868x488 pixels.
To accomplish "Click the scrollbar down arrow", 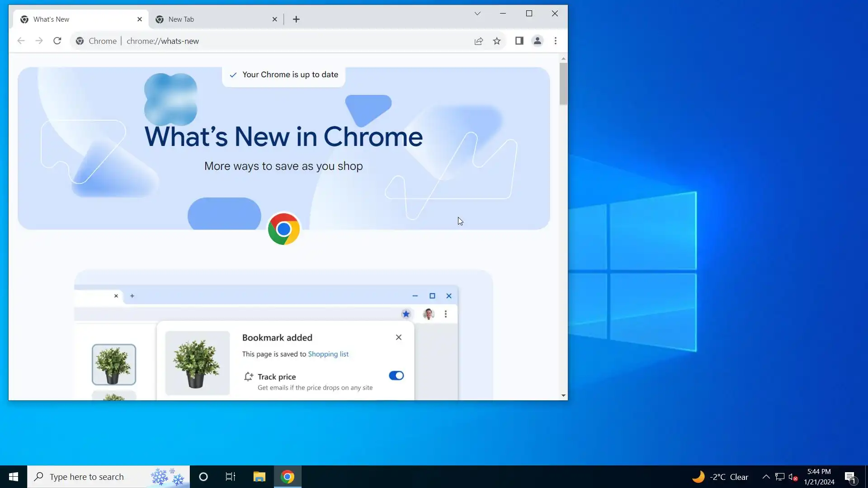I will 563,395.
